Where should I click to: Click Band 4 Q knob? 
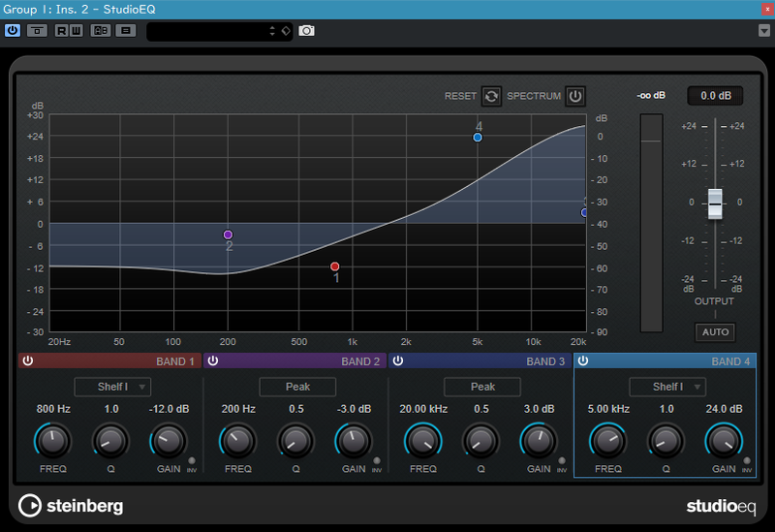click(666, 441)
